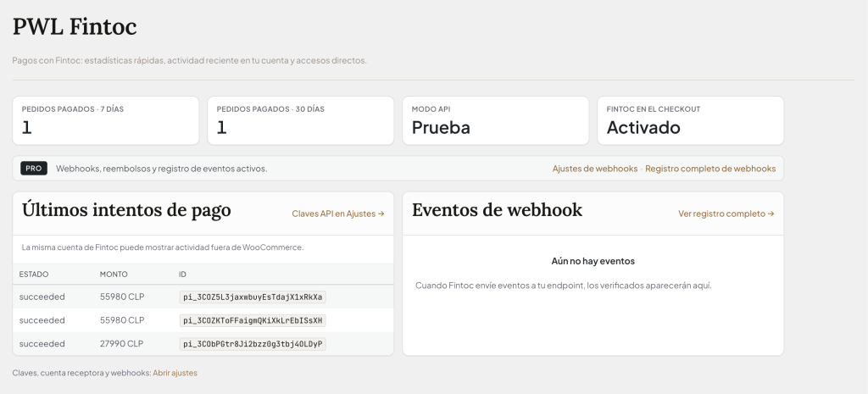Click the ID column header

[183, 274]
